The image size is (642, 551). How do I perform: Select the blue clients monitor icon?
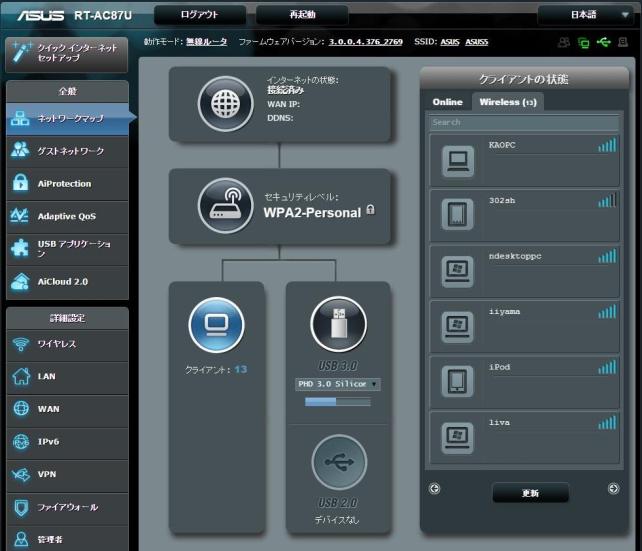217,325
